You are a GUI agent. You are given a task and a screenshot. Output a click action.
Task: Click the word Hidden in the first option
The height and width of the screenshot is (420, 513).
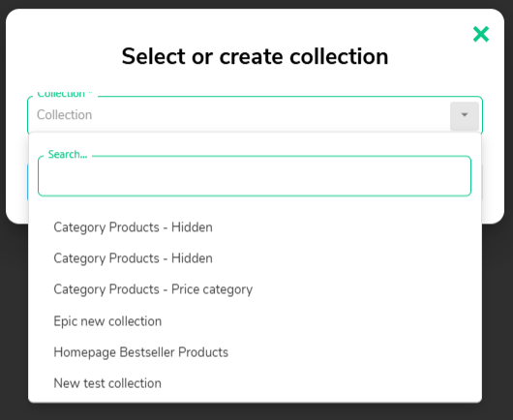tap(192, 227)
